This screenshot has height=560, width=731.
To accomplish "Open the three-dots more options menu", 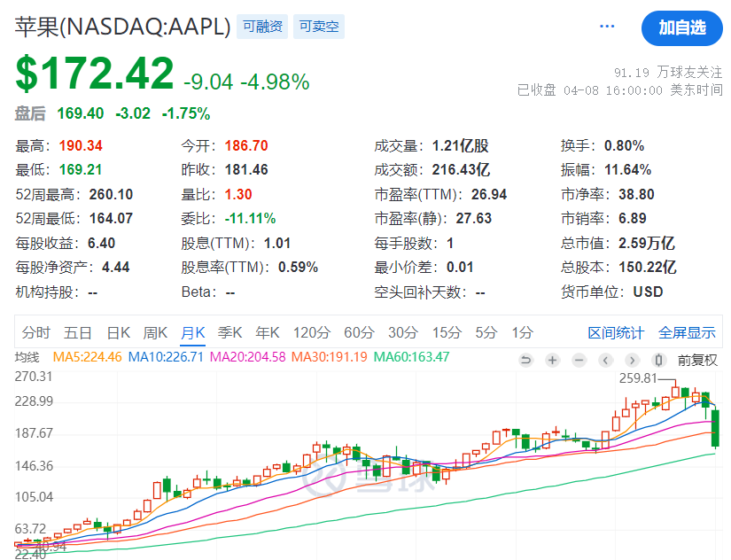I will 607,27.
